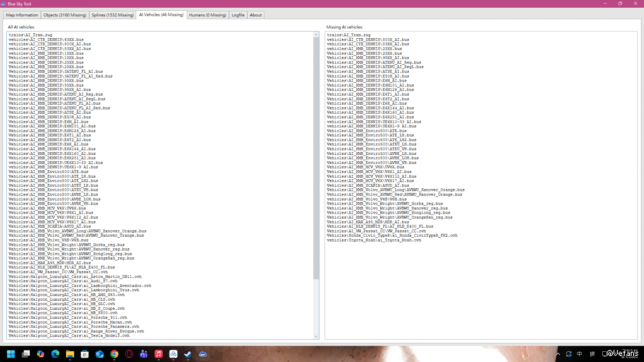Click inside the Missing AI vehicles text box

(x=481, y=185)
